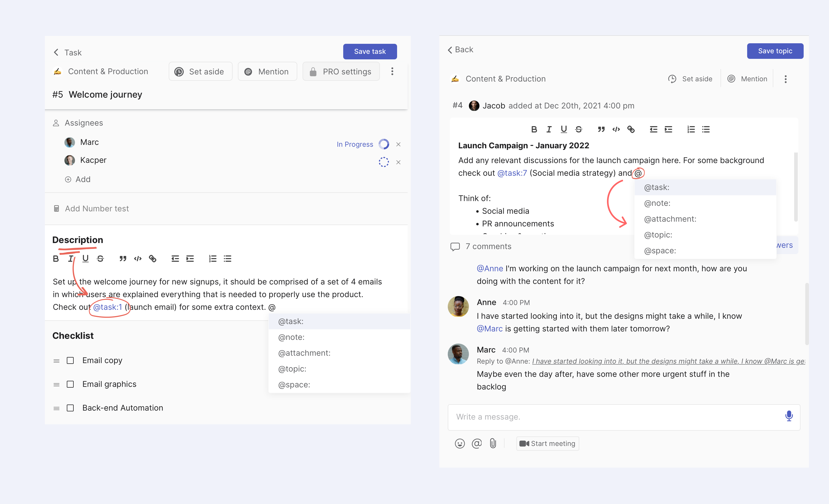Apply a numbered list in the Description toolbar
The image size is (829, 504).
tap(212, 259)
